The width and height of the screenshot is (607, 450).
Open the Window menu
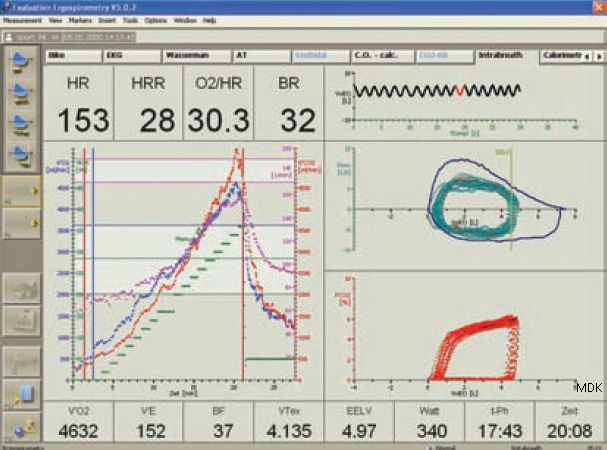(x=185, y=21)
